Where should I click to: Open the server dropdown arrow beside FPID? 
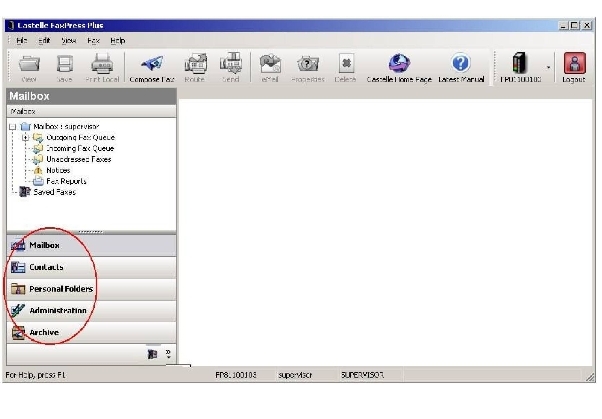pyautogui.click(x=549, y=67)
